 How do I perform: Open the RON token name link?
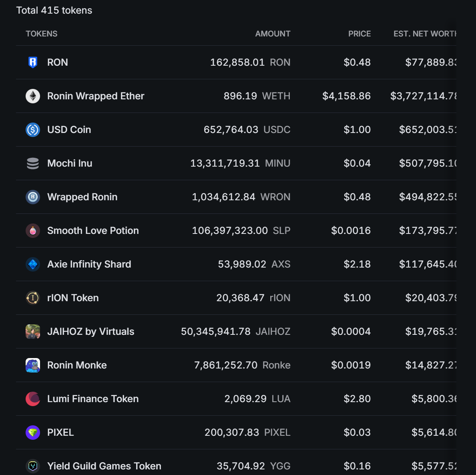58,62
